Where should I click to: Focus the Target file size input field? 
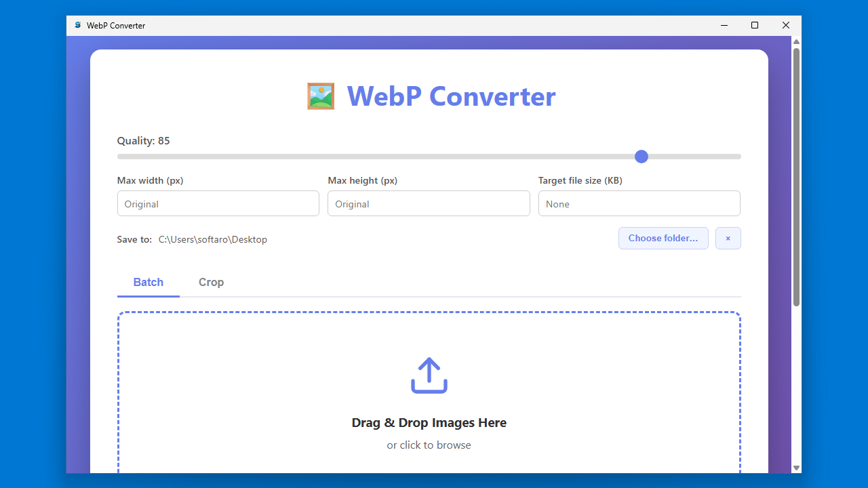[639, 203]
